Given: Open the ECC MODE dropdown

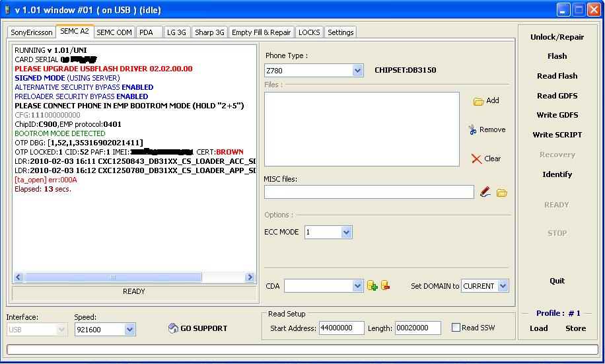Looking at the screenshot, I should tap(346, 233).
